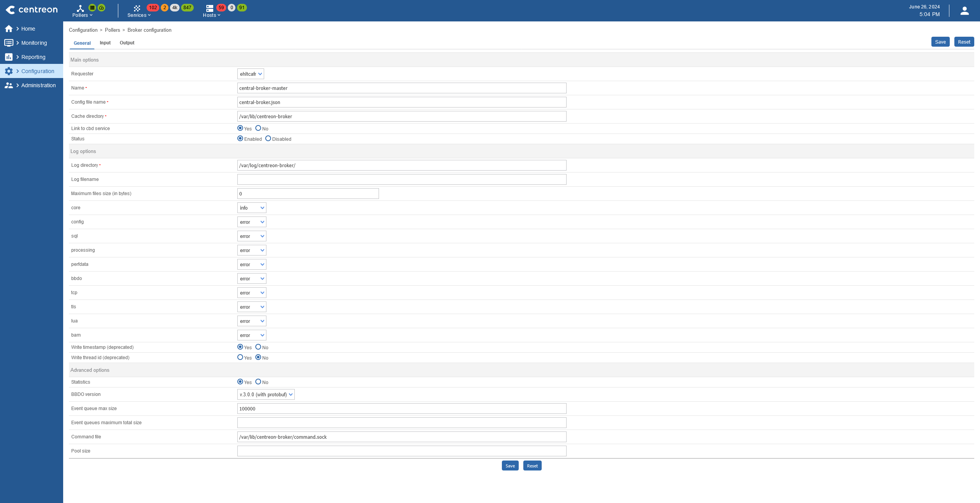Click the Pool size field
Viewport: 980px width, 503px height.
[402, 451]
